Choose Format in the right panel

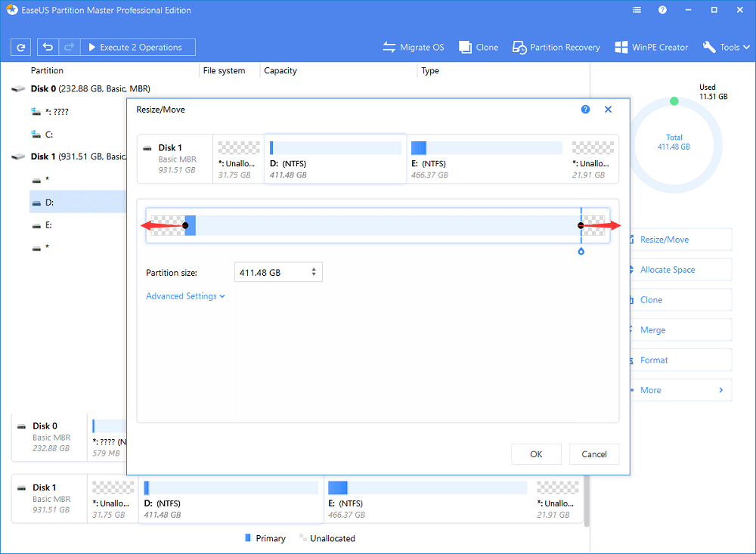click(x=654, y=360)
